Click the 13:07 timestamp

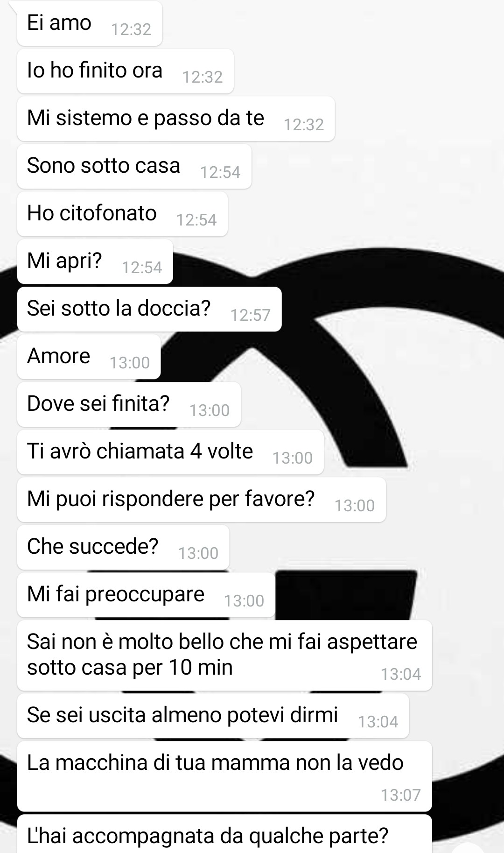(401, 795)
